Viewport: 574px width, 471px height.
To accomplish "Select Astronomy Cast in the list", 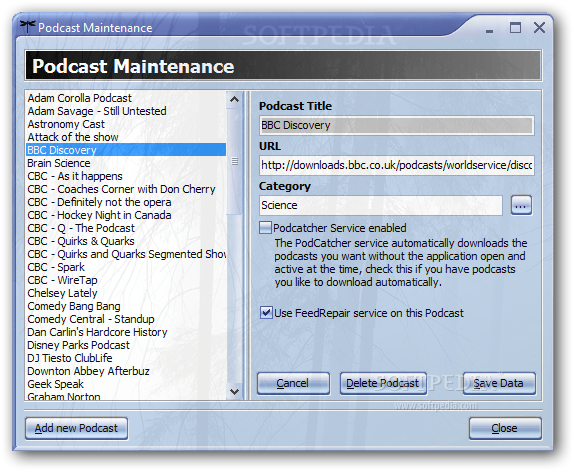I will (x=126, y=124).
